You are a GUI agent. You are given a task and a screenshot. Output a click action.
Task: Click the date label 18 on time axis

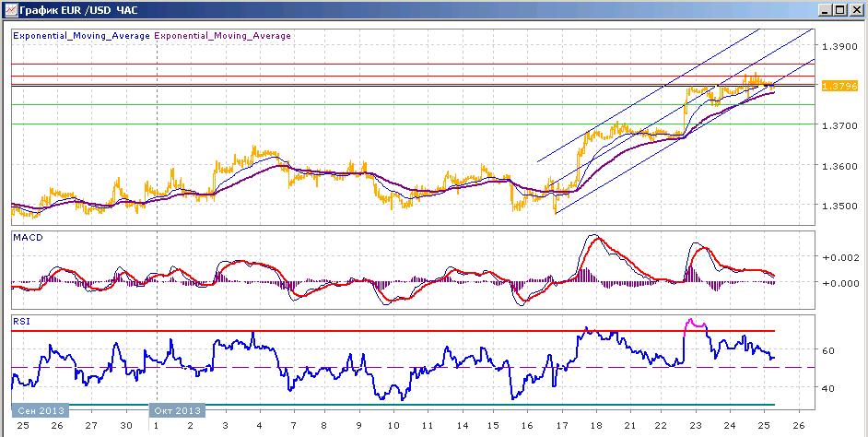(596, 426)
